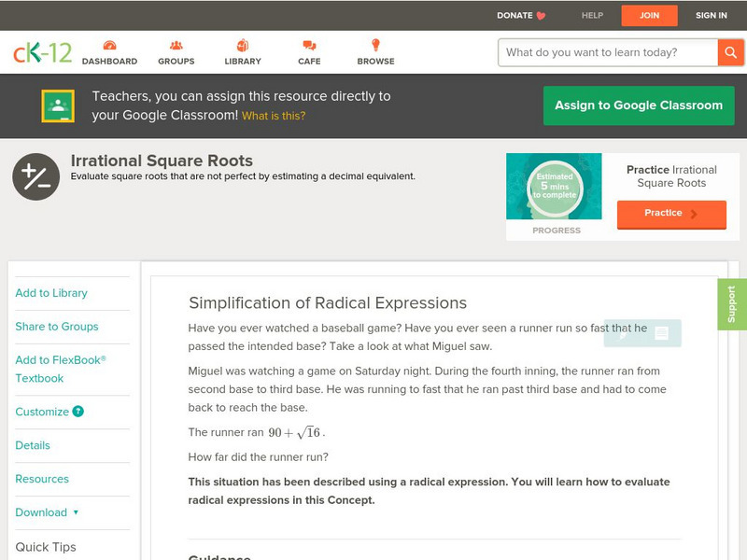The width and height of the screenshot is (747, 560).
Task: Click the square root concept icon
Action: coord(34,175)
